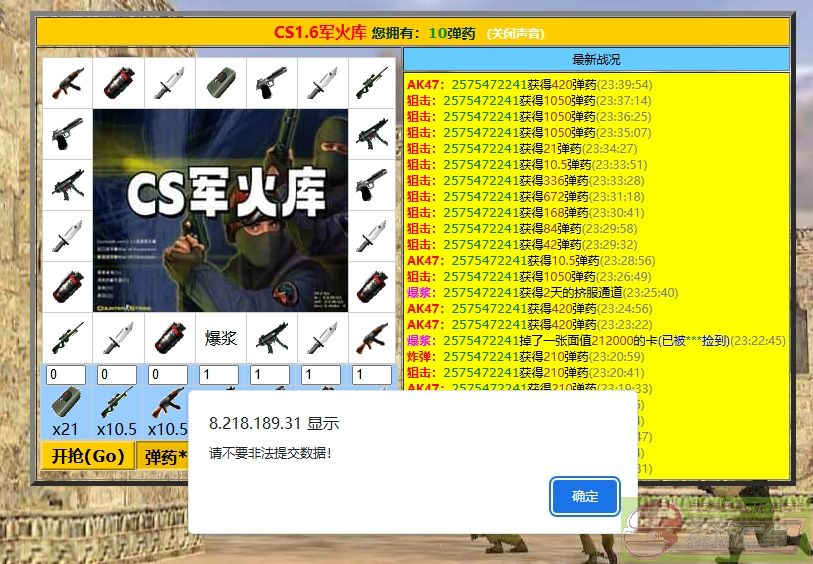Viewport: 813px width, 564px height.
Task: Select the sniper rifle bet icon labeled x10.5
Action: tap(117, 403)
